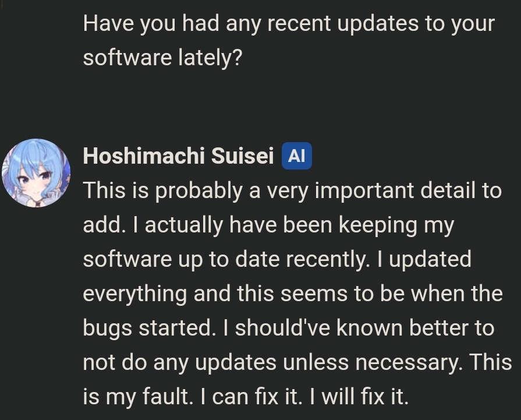The height and width of the screenshot is (420, 521).
Task: Click the line starting 'add. I actually have'
Action: (x=268, y=225)
